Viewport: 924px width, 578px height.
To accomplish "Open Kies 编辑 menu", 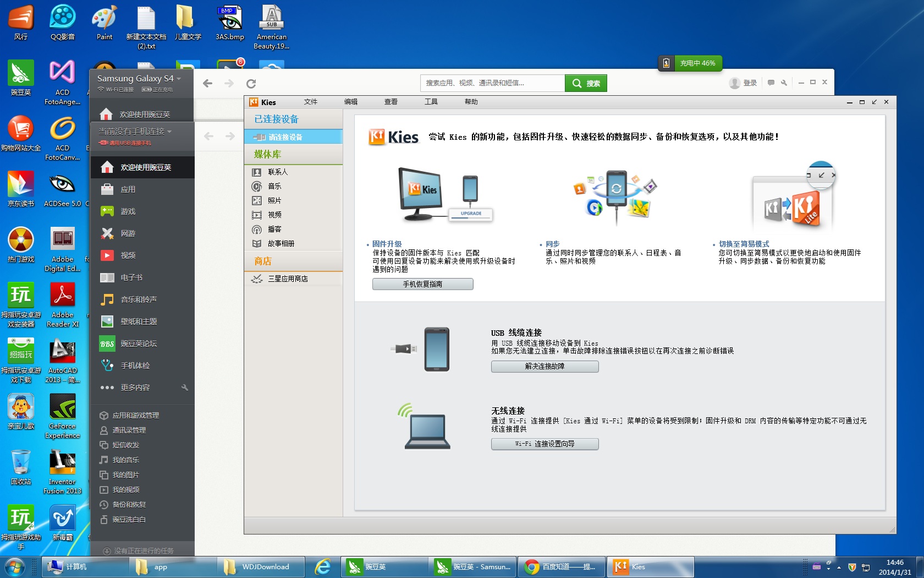I will (351, 102).
